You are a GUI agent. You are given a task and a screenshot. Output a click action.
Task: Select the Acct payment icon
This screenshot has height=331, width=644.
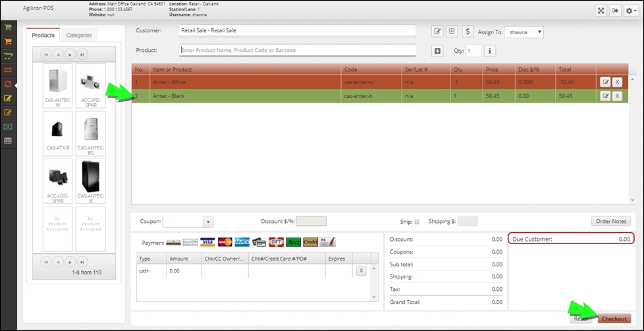click(x=293, y=242)
